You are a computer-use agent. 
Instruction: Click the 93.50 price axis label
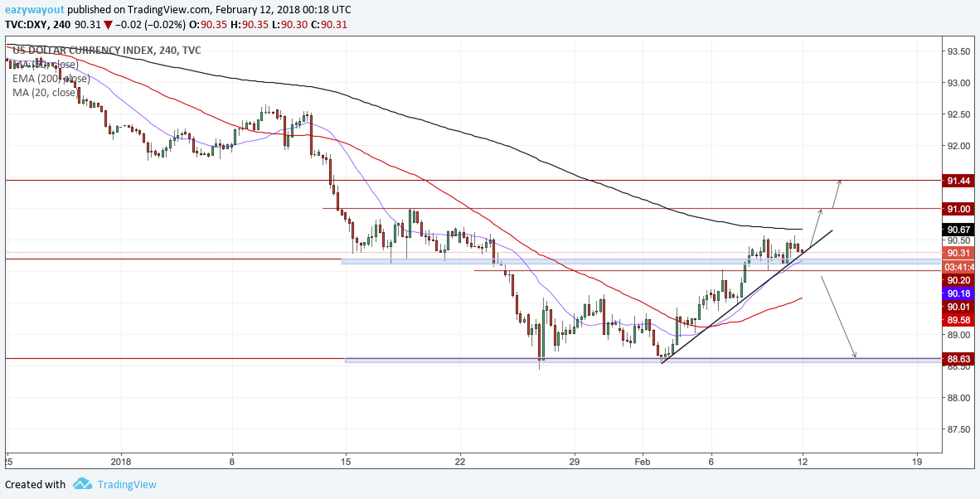click(958, 52)
